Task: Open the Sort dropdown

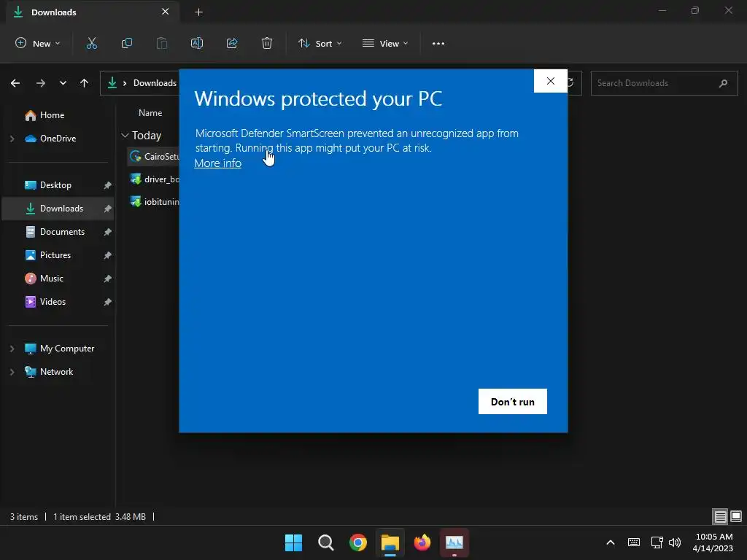Action: [320, 43]
